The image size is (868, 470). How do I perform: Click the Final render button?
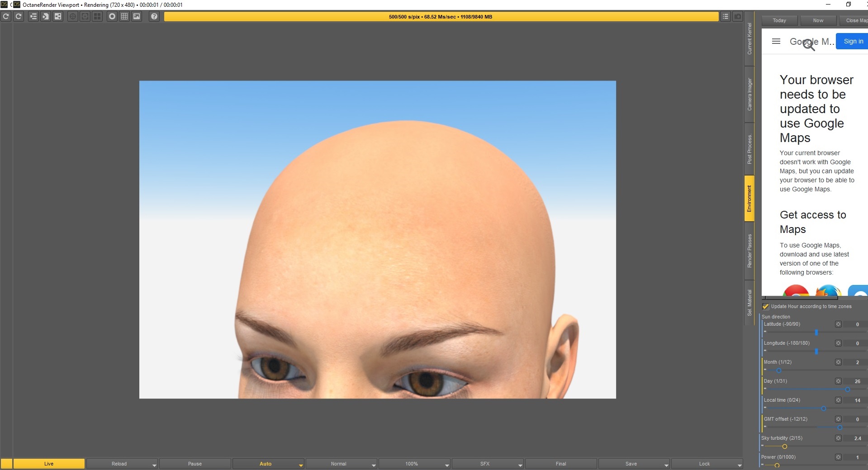coord(561,464)
